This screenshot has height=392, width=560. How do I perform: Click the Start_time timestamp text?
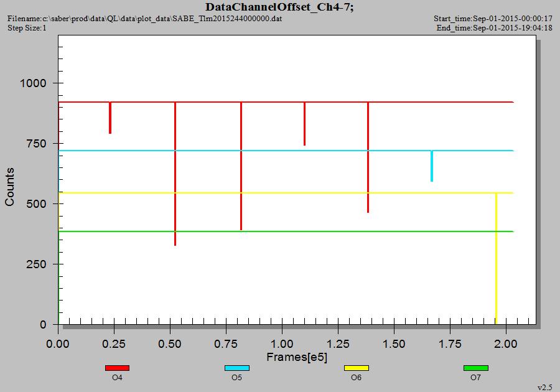pos(493,19)
